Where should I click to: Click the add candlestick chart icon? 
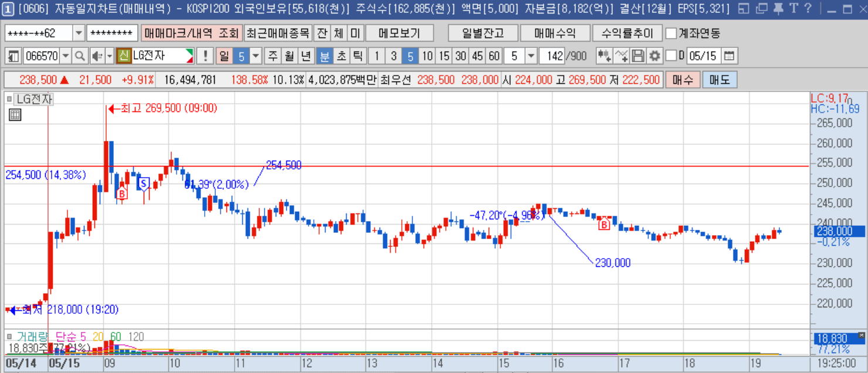(x=604, y=56)
